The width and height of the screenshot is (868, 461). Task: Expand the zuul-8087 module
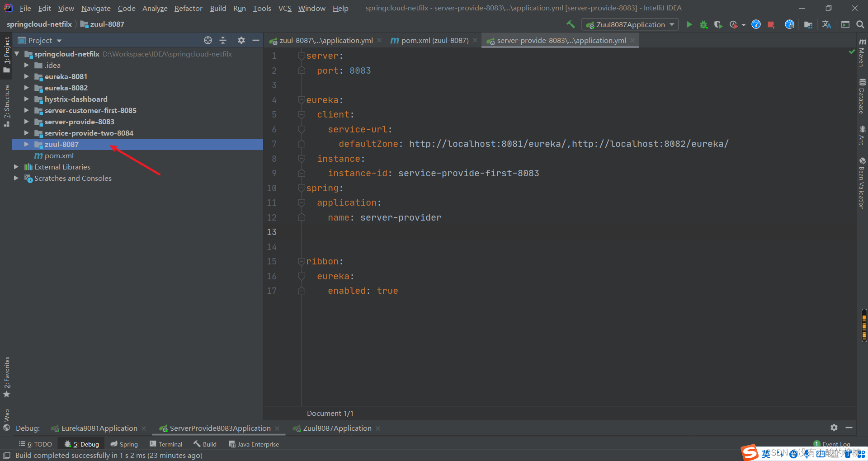[x=26, y=144]
